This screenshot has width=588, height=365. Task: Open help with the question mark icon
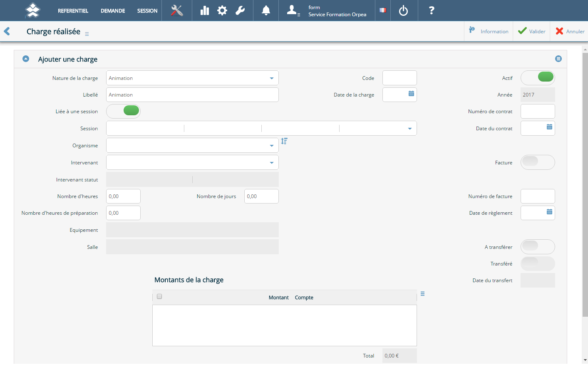pos(432,10)
